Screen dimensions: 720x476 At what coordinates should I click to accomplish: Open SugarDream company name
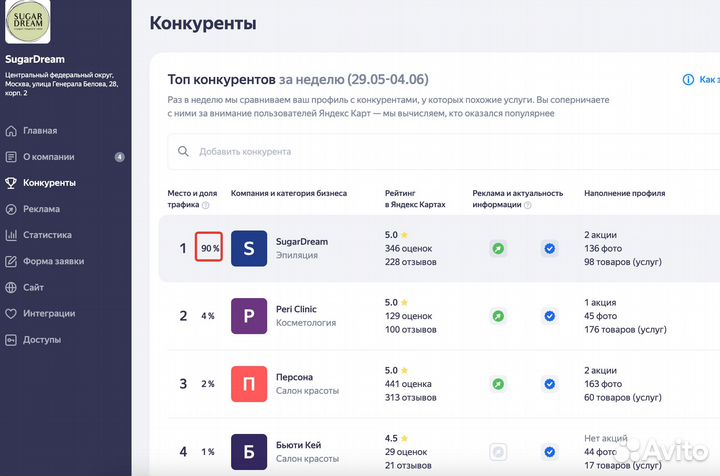[302, 241]
